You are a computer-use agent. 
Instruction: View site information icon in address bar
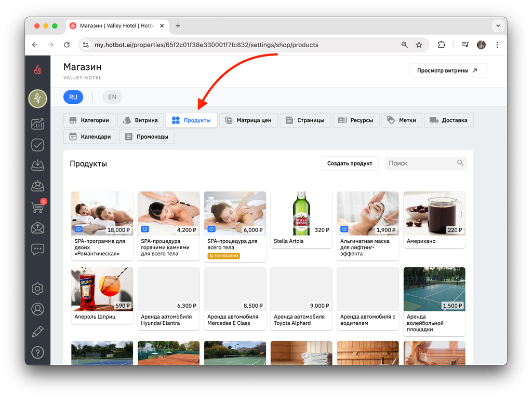(x=86, y=45)
